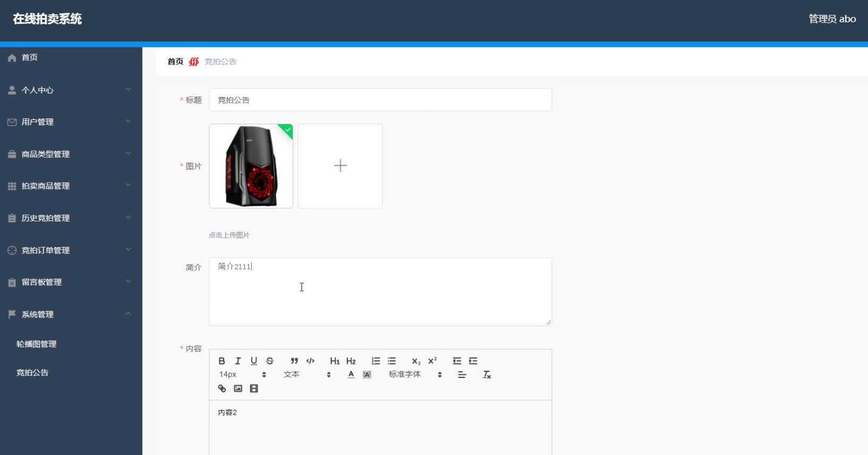Open the text background color picker

click(367, 375)
